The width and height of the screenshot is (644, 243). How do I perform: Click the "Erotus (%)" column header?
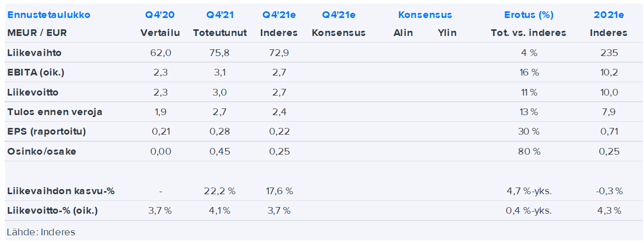[x=528, y=15]
